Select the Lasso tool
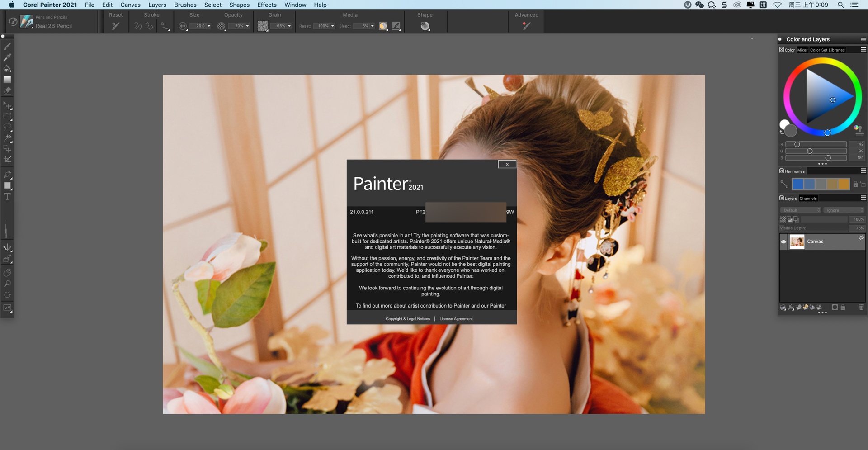The height and width of the screenshot is (450, 868). (7, 127)
